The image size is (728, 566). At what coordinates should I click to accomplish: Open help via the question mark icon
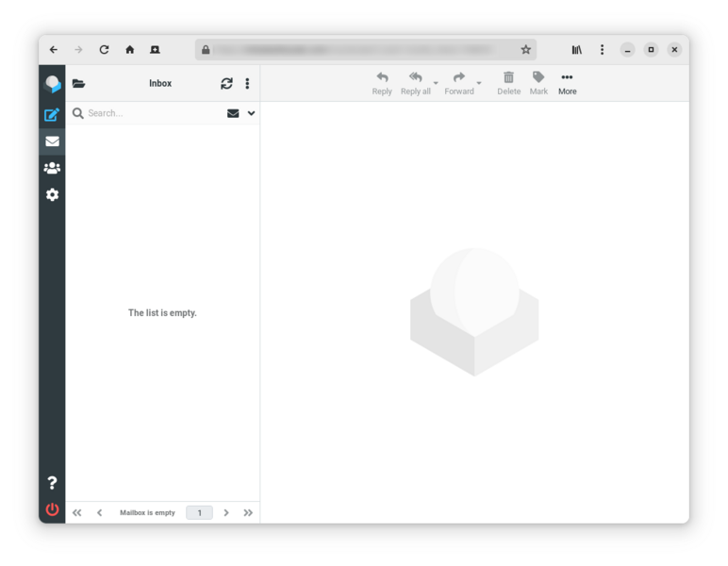coord(52,483)
